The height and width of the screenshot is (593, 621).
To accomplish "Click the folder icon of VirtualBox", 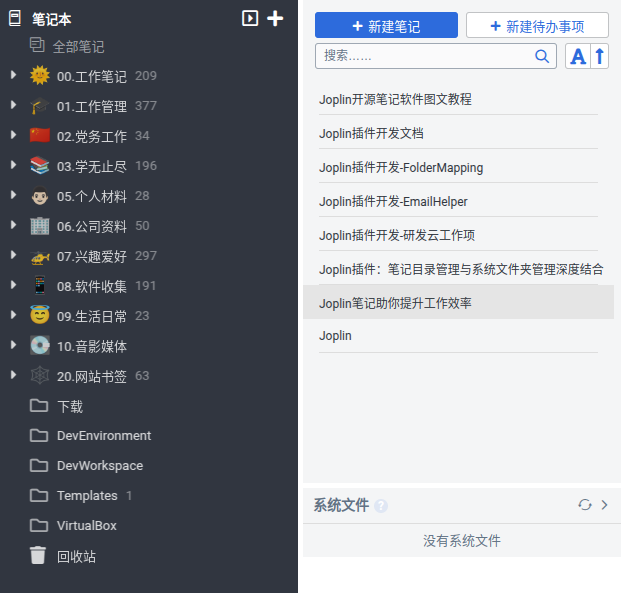I will [x=39, y=526].
